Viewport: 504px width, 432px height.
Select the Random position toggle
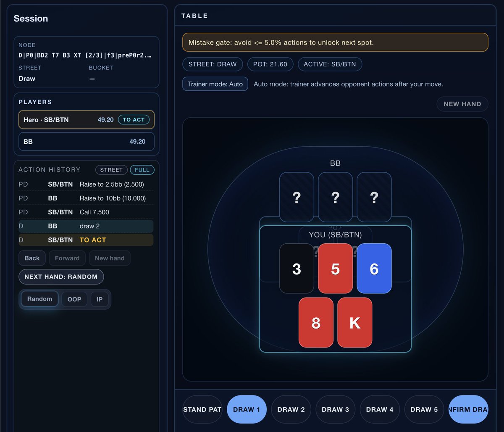pyautogui.click(x=40, y=299)
